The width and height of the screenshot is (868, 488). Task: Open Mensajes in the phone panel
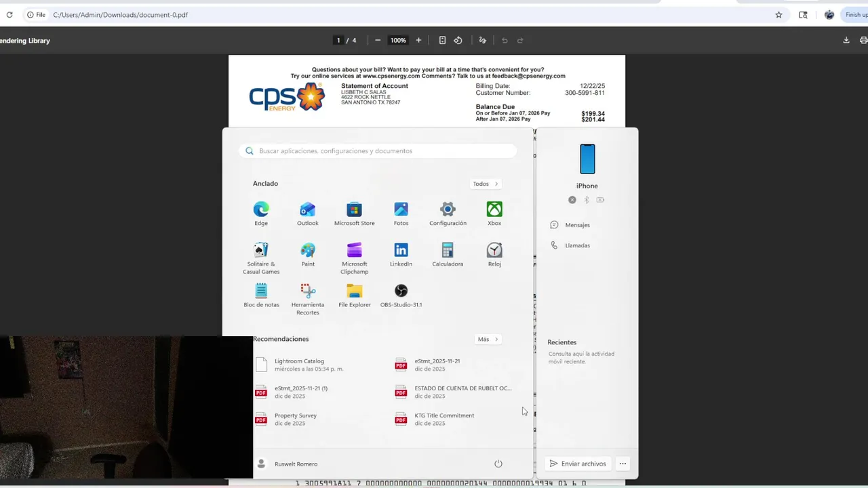pyautogui.click(x=570, y=225)
